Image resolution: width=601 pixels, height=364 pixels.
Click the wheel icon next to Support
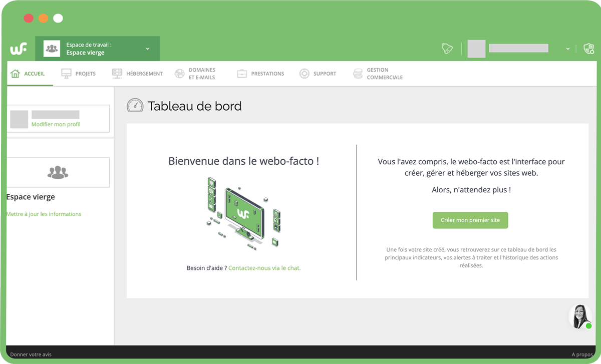pyautogui.click(x=305, y=73)
